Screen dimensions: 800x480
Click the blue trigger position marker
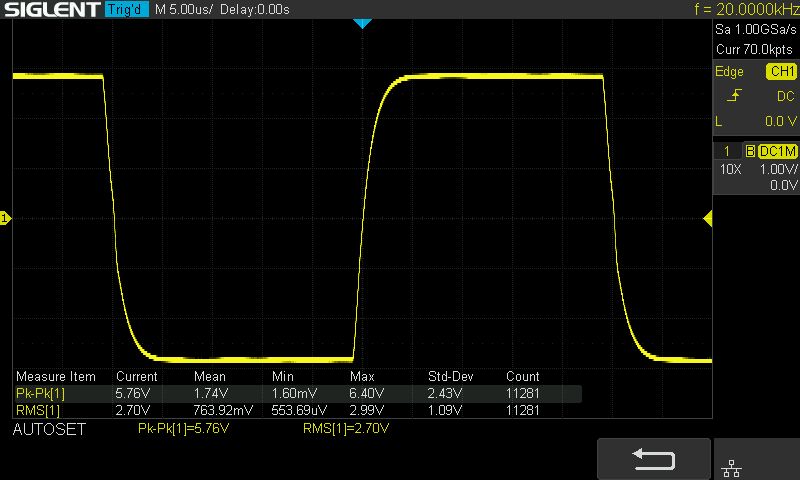[362, 23]
